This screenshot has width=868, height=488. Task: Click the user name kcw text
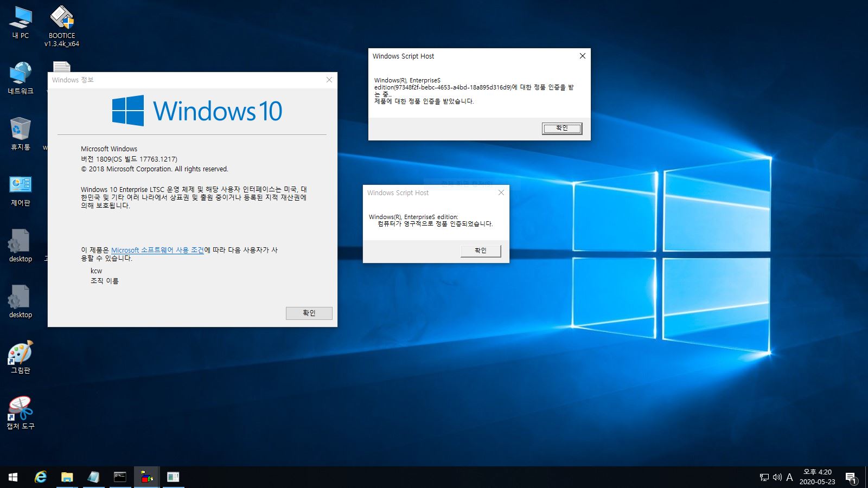96,271
